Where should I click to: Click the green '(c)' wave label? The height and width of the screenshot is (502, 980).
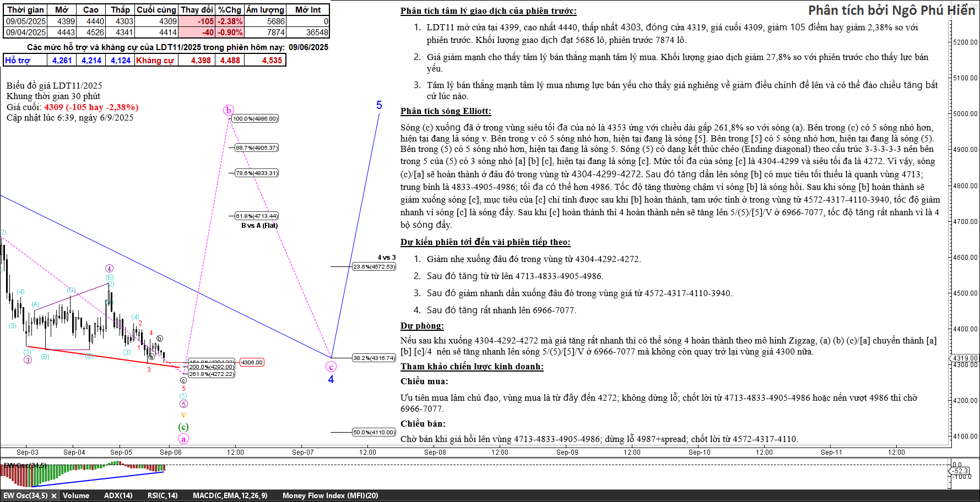(183, 427)
